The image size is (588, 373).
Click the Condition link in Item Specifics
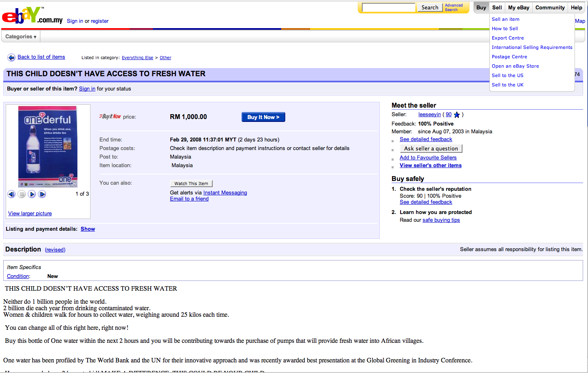[18, 276]
